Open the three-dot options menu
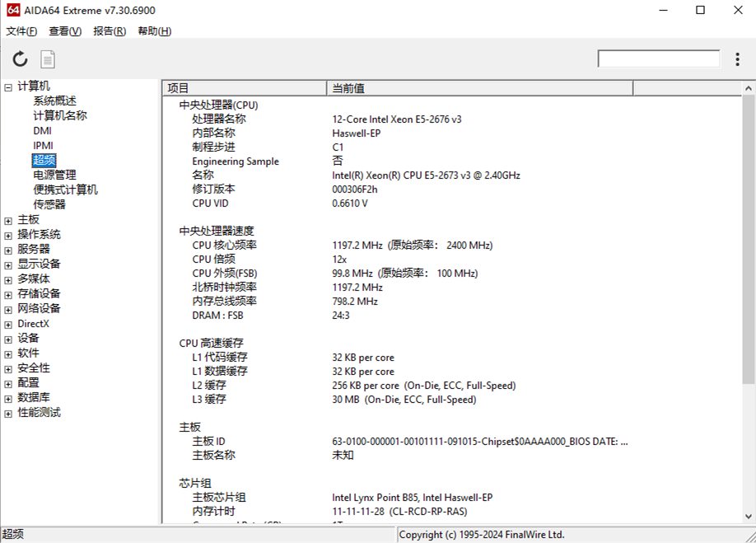This screenshot has height=543, width=756. [737, 59]
